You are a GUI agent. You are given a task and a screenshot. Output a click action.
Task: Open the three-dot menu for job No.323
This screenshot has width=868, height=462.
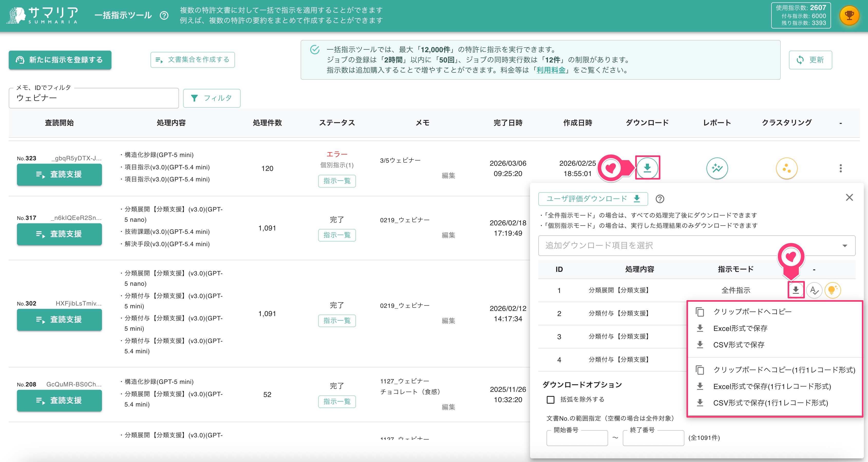tap(840, 168)
